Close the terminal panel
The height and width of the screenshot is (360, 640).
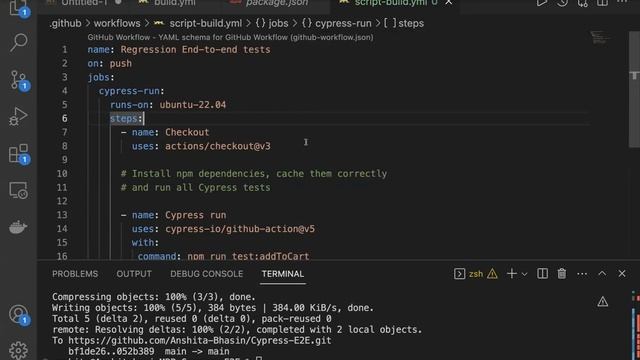[622, 273]
